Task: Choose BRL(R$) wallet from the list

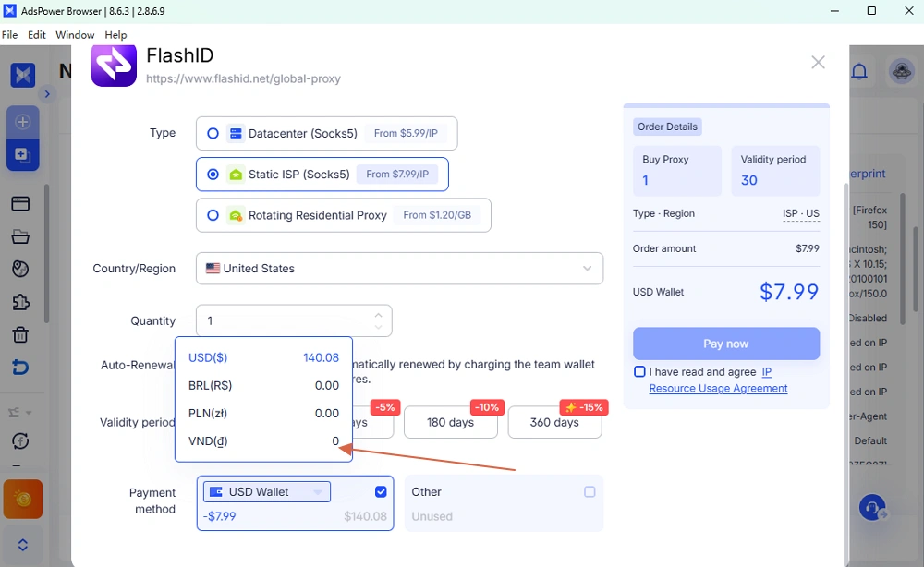Action: [x=263, y=386]
